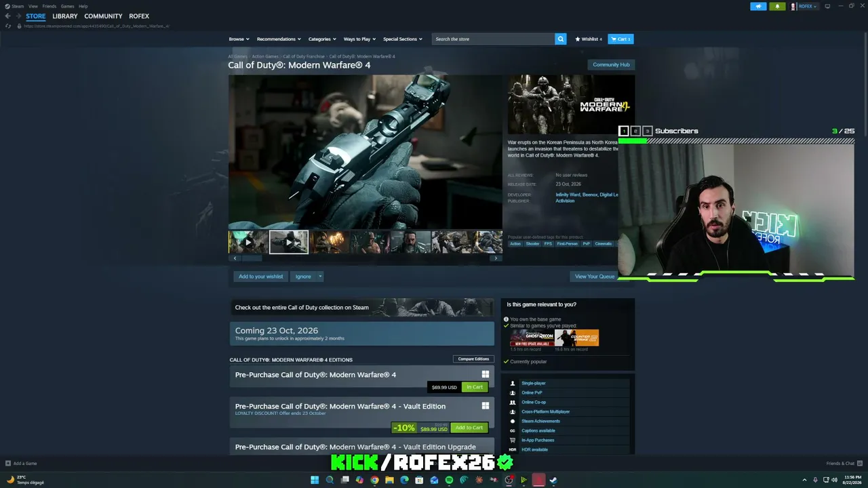
Task: Open the Ways to Play dropdown
Action: [x=359, y=39]
